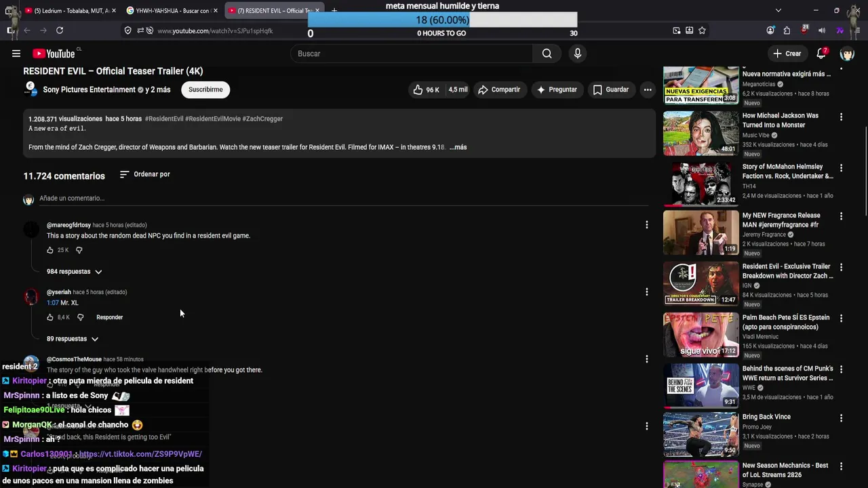Open a new browser tab
This screenshot has height=488, width=868.
pyautogui.click(x=334, y=11)
